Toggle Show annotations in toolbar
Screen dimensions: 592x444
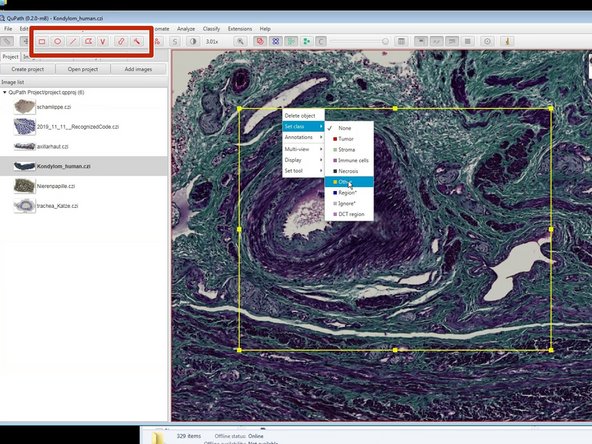pyautogui.click(x=260, y=42)
